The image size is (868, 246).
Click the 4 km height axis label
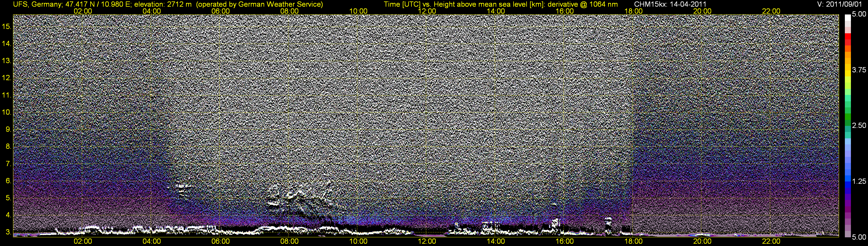8,215
